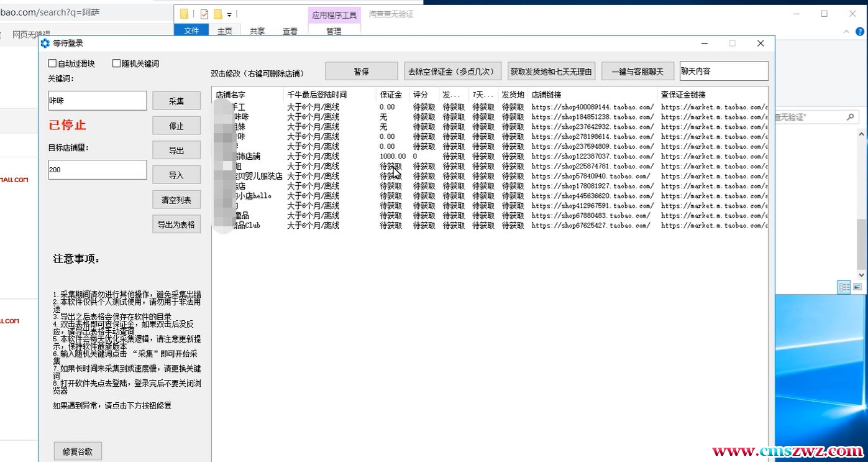
Task: Focus the 聊天内容 text field
Action: click(724, 72)
